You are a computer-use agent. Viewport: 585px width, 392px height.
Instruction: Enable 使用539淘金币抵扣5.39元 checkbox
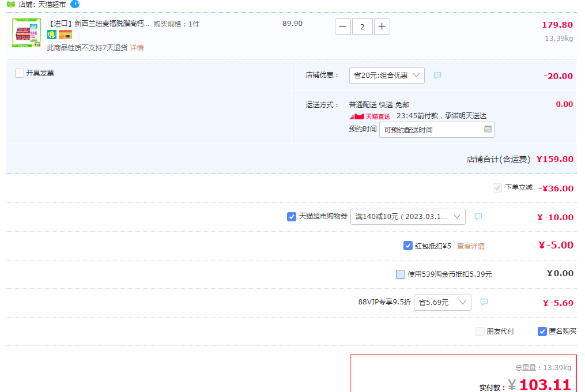tap(401, 274)
